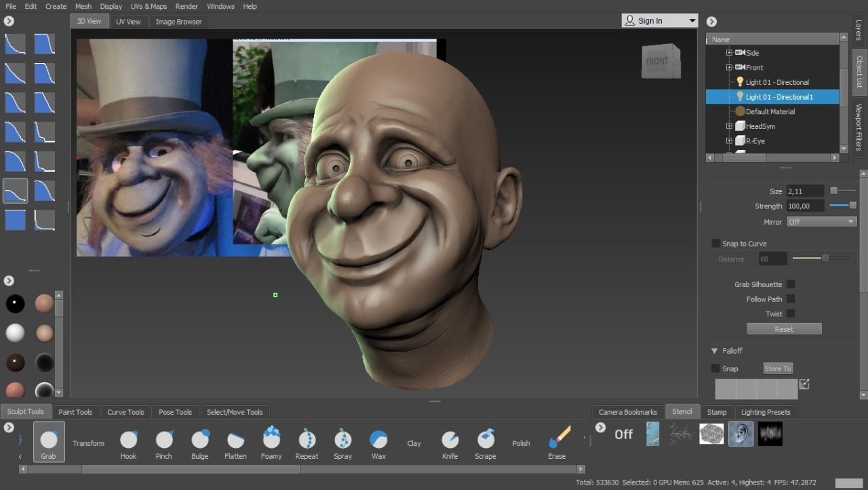The image size is (868, 490).
Task: Select the Bulge sculpt tool
Action: (200, 443)
